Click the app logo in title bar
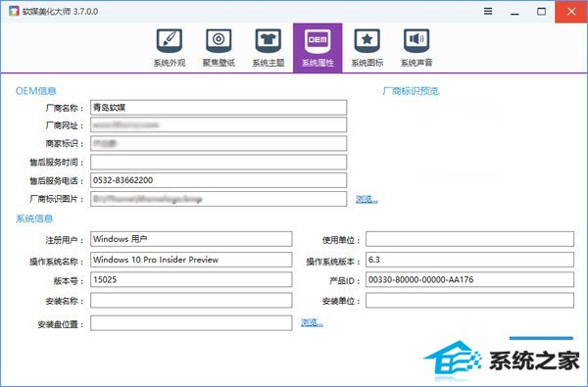The image size is (588, 387). coord(14,11)
